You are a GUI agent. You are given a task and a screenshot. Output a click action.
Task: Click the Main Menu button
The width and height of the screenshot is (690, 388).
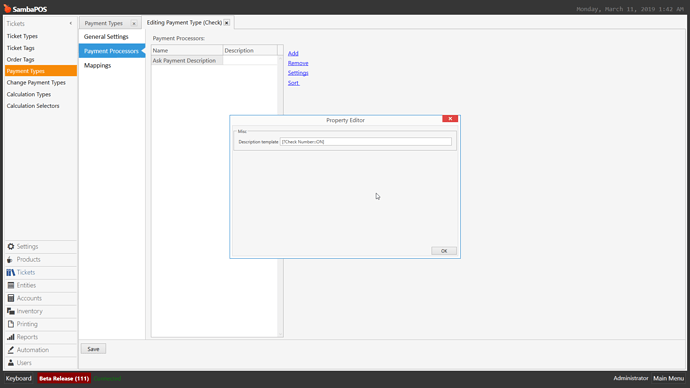(668, 378)
